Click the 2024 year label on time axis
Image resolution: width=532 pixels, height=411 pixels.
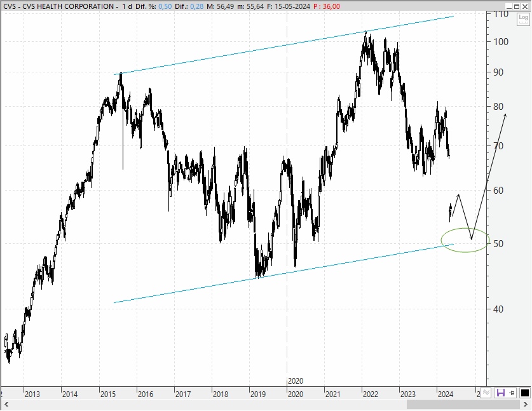coord(446,394)
